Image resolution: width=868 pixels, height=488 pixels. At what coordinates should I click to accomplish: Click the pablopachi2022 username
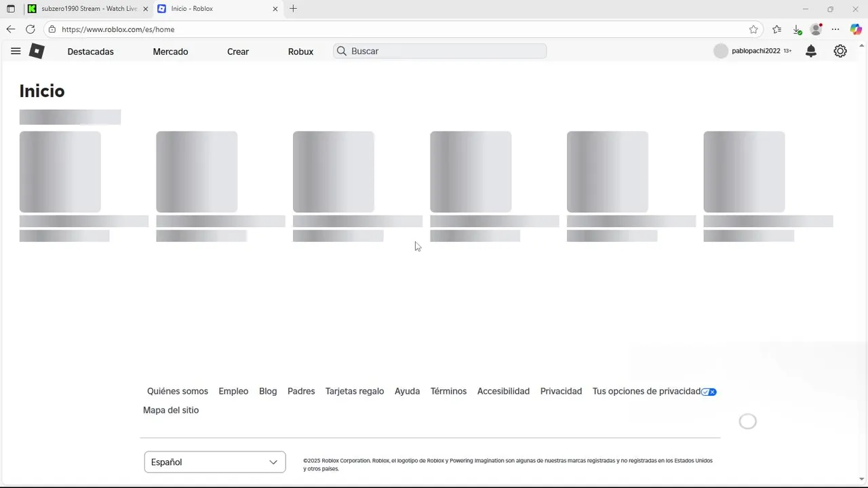point(756,51)
